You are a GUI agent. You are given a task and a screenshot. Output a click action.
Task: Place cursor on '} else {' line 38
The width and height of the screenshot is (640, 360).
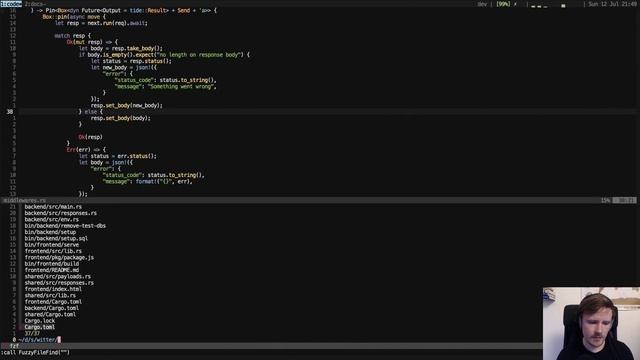point(91,111)
